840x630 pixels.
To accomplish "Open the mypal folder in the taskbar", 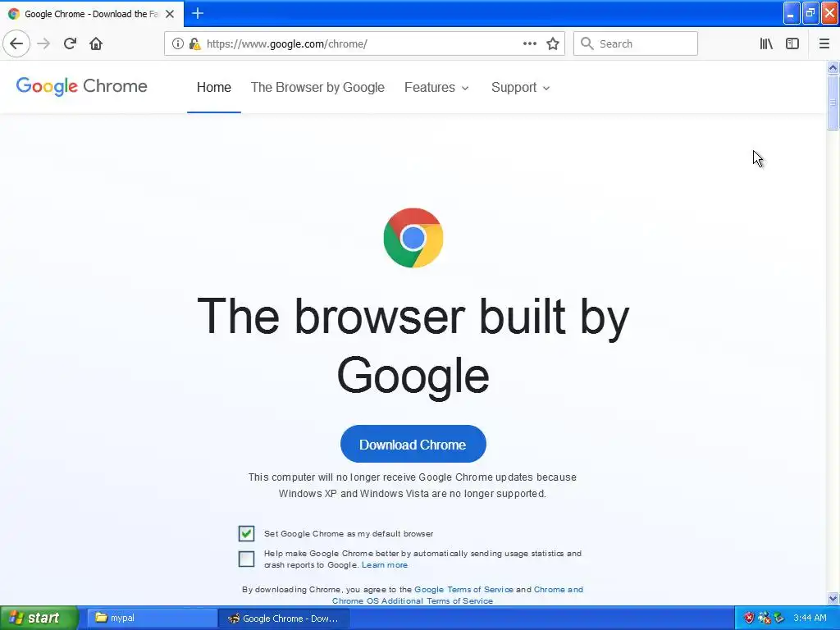I will (153, 618).
